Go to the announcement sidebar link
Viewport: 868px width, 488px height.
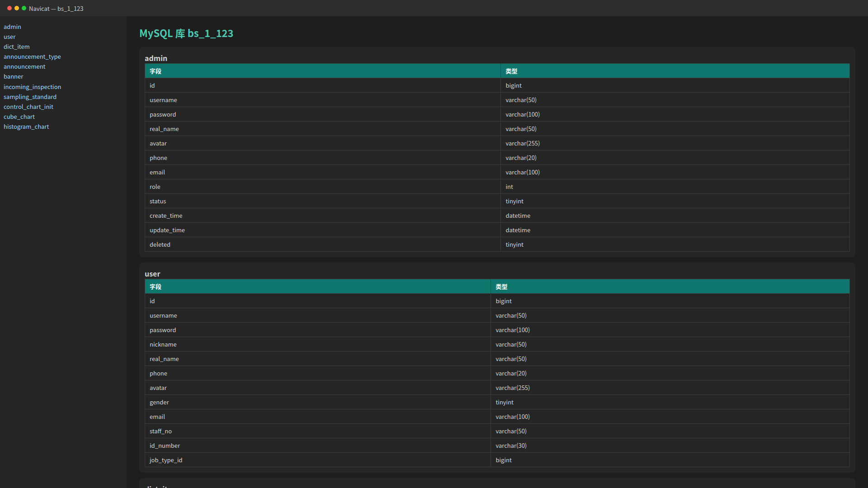pyautogui.click(x=24, y=66)
